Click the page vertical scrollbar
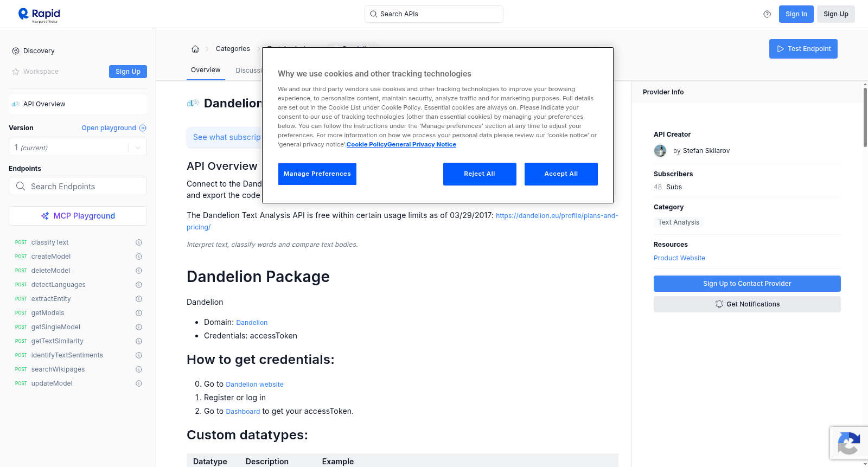Image resolution: width=868 pixels, height=467 pixels. point(865,117)
